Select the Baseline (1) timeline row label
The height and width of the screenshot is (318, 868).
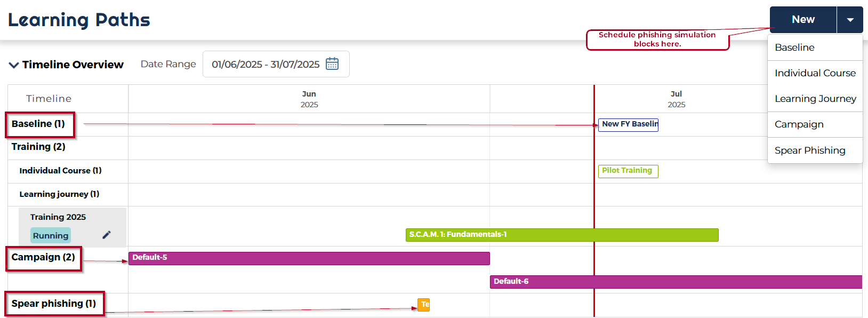point(38,124)
